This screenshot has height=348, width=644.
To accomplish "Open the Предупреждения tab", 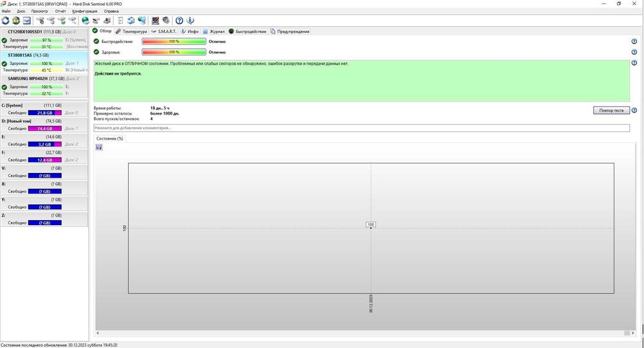I will click(290, 31).
